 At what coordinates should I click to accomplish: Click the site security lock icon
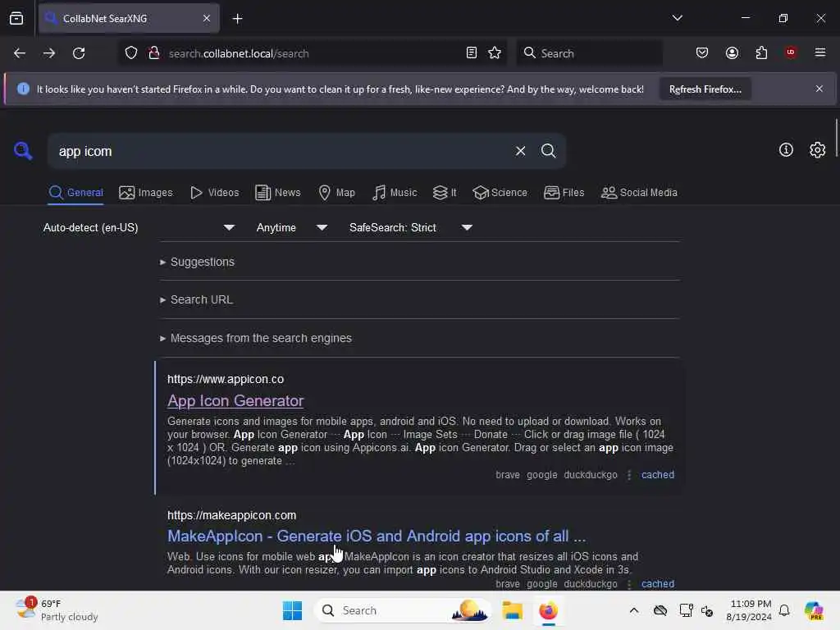pyautogui.click(x=154, y=53)
